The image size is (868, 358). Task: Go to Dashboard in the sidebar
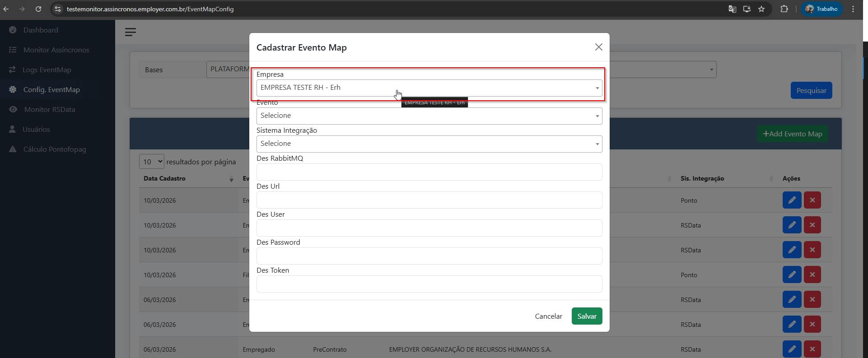(x=41, y=30)
